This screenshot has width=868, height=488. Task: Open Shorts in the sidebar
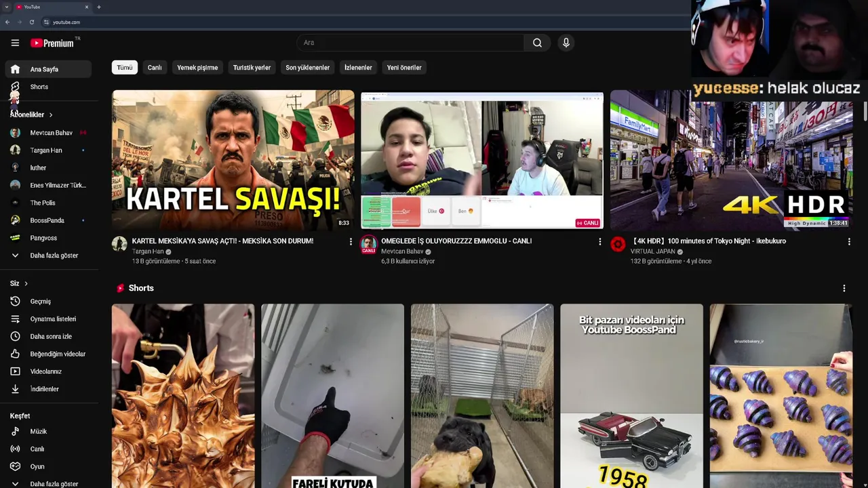47,87
